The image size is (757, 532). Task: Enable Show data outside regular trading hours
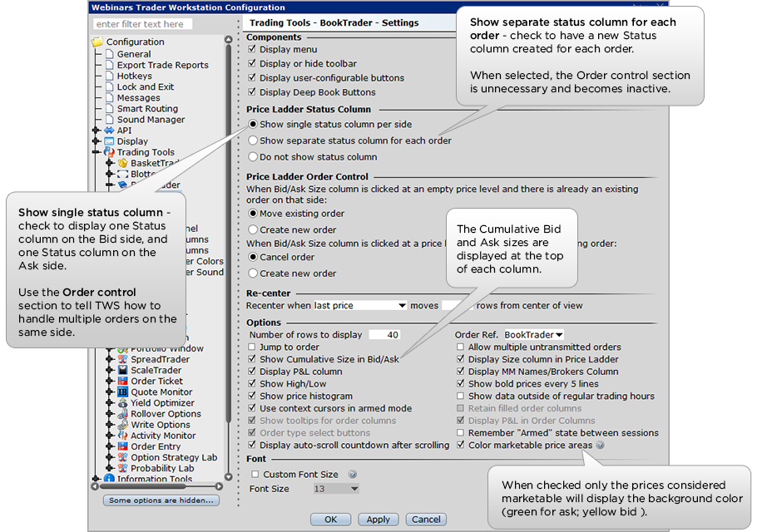click(461, 396)
